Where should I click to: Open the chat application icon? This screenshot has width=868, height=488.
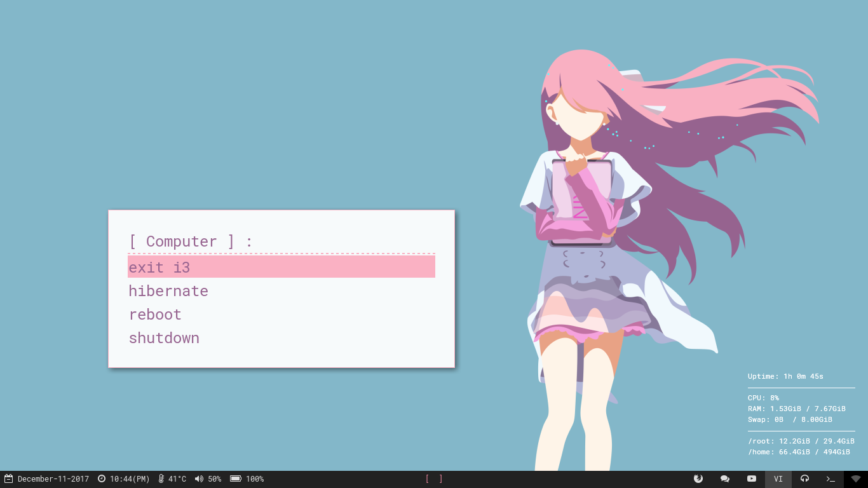[724, 478]
